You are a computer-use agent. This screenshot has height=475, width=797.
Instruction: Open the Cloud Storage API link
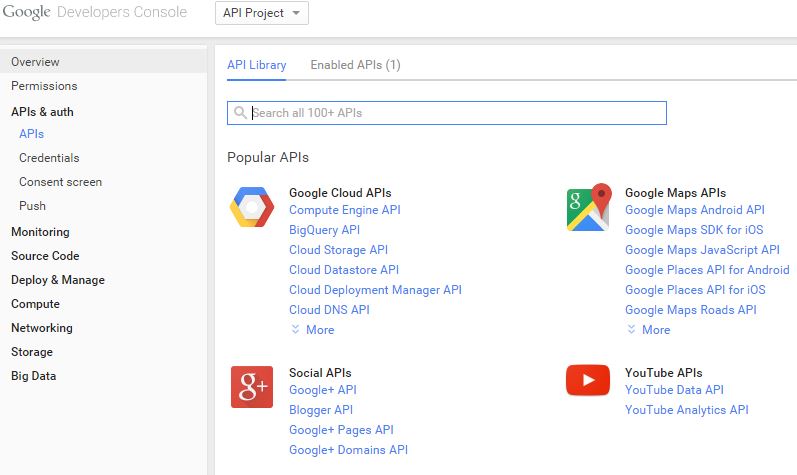[339, 250]
